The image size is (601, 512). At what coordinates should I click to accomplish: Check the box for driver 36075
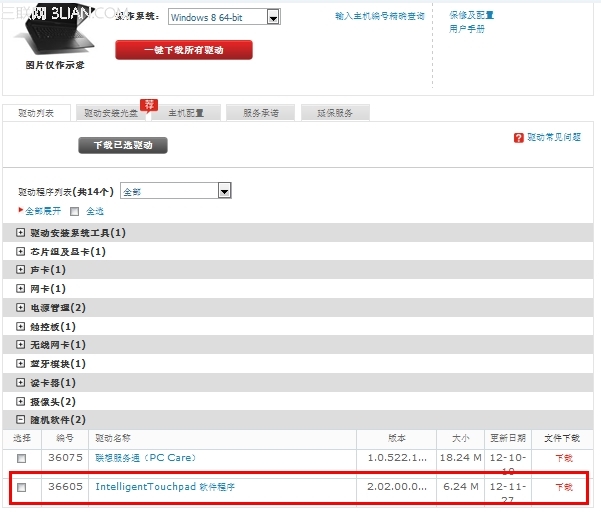pyautogui.click(x=22, y=458)
